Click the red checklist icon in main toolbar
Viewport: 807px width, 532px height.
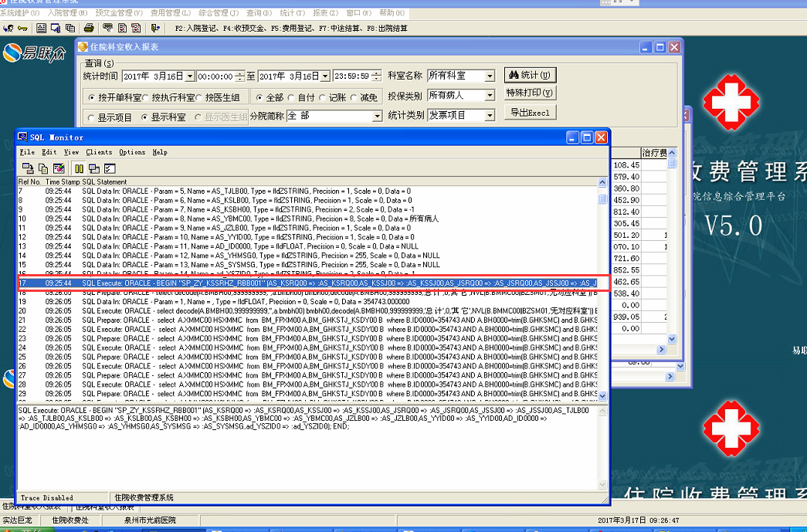(x=136, y=29)
